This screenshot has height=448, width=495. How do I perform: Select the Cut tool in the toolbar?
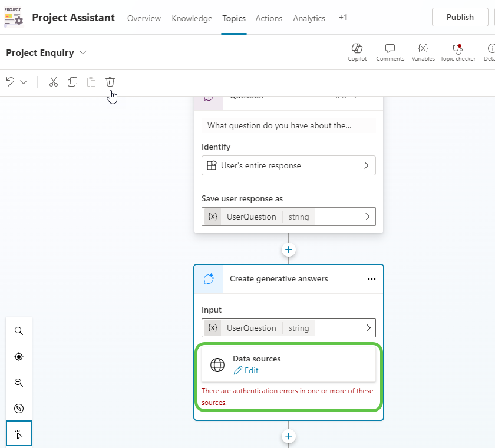coord(53,82)
